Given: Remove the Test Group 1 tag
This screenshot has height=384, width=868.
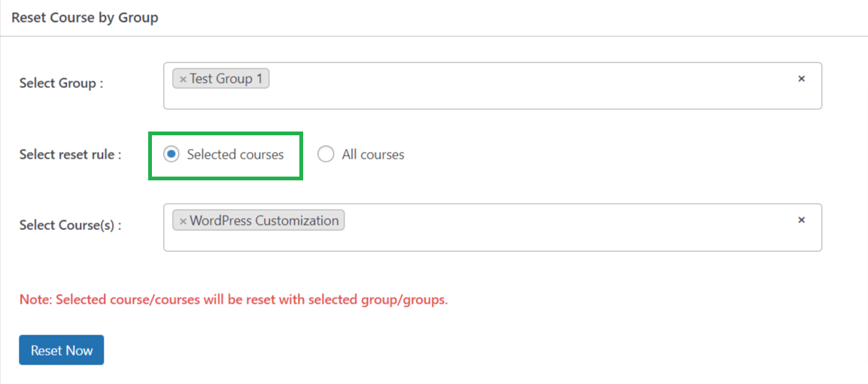Looking at the screenshot, I should click(183, 80).
